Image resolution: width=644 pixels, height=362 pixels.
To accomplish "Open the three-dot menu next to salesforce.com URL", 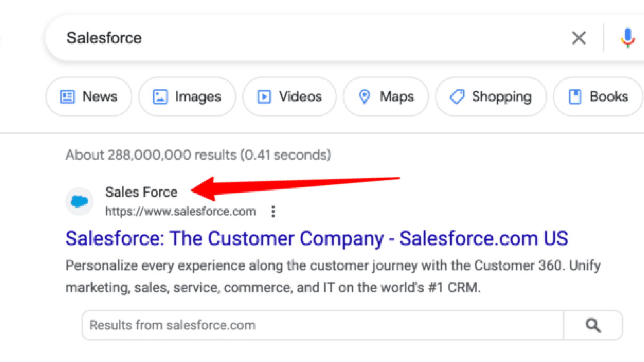I will pyautogui.click(x=273, y=211).
